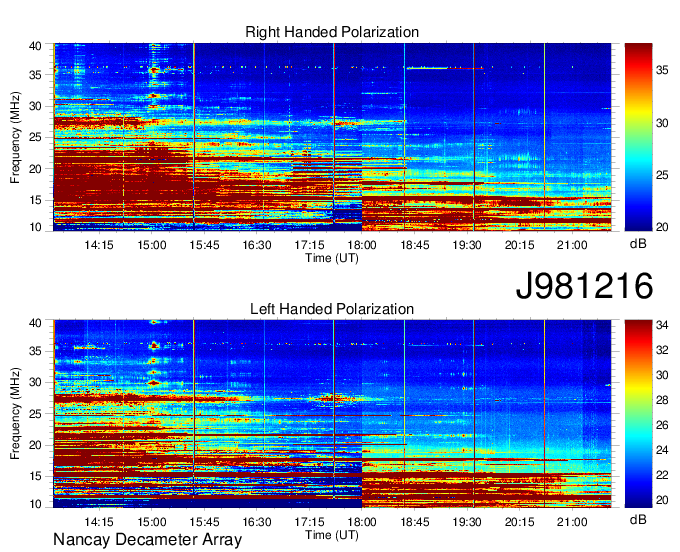680x552 pixels.
Task: Click the 'Frequency (MHz)' label of lower plot
Action: coord(15,414)
